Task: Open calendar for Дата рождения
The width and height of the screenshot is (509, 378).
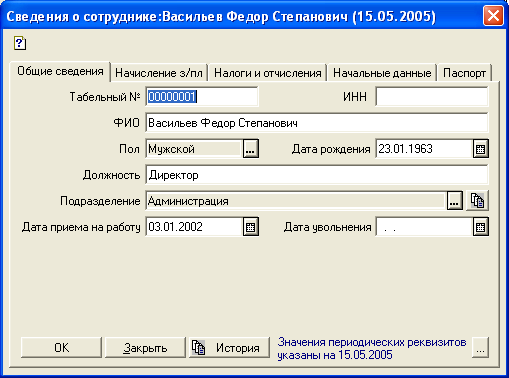Action: tap(480, 149)
